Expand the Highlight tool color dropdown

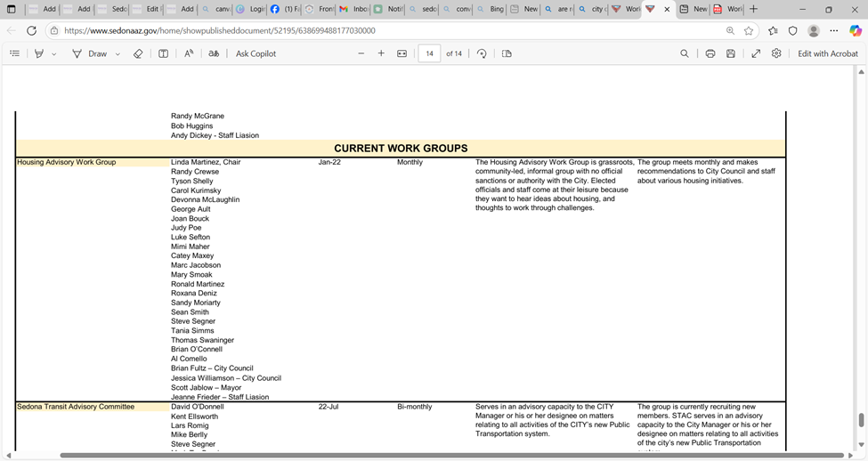pos(54,54)
